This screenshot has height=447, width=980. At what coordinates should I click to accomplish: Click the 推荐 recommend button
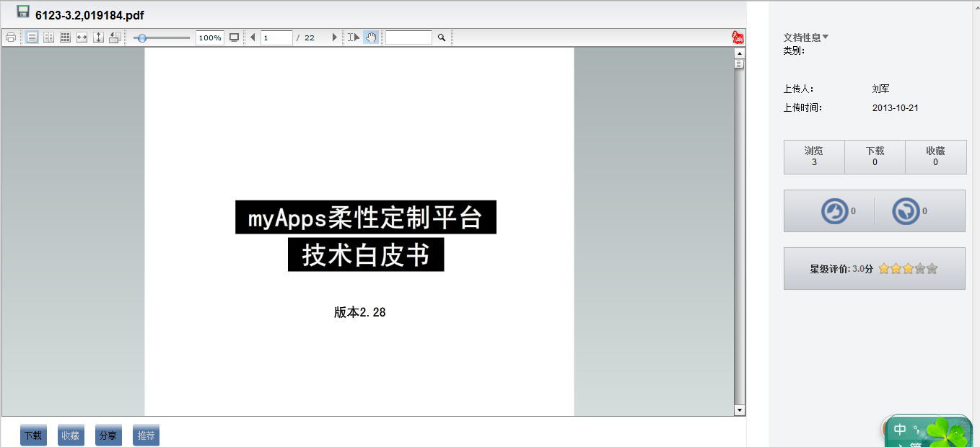pos(146,435)
